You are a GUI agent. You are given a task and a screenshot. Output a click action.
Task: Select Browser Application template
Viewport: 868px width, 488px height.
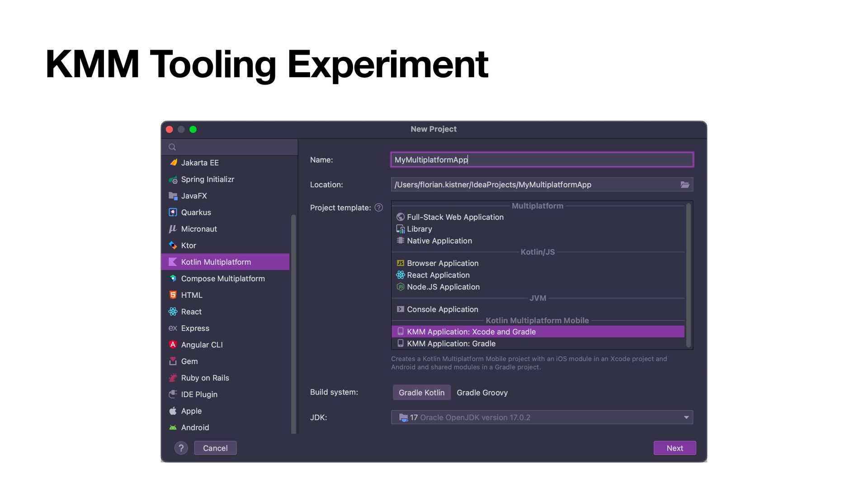click(538, 263)
